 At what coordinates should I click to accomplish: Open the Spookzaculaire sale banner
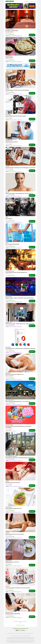point(20,6)
